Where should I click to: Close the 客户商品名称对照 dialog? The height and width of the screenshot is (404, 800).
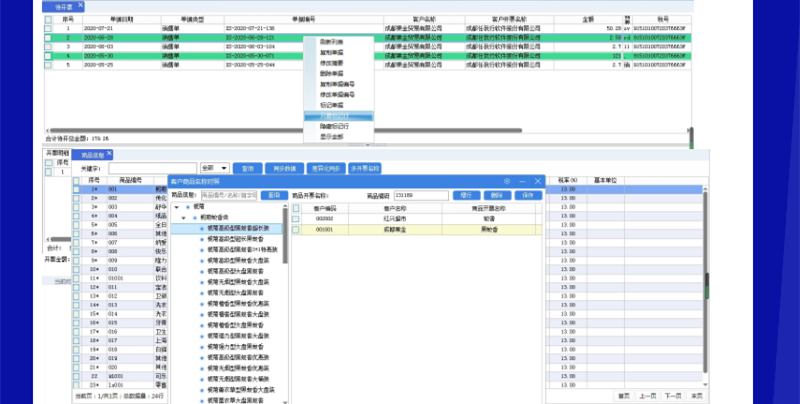[538, 181]
